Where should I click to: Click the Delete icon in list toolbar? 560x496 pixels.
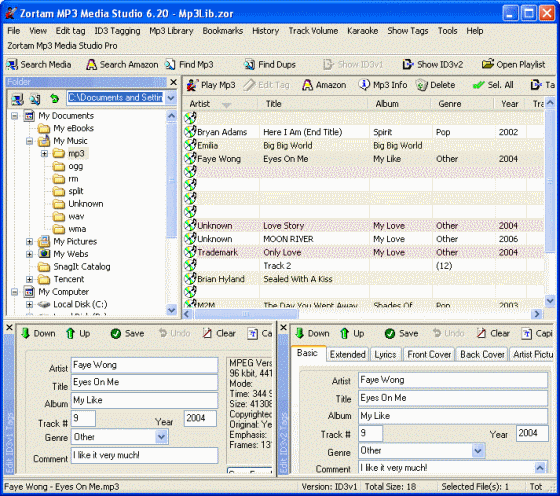(422, 85)
